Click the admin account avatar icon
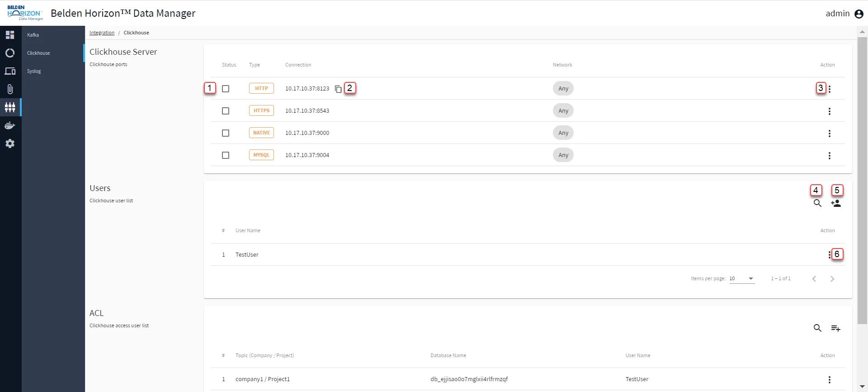This screenshot has height=392, width=868. point(859,14)
